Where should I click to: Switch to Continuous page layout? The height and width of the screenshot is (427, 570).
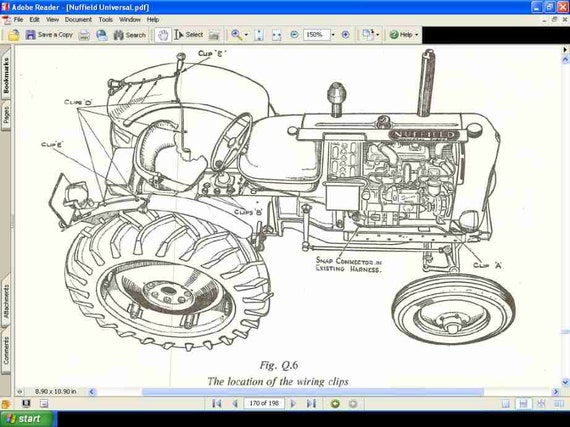[x=523, y=404]
